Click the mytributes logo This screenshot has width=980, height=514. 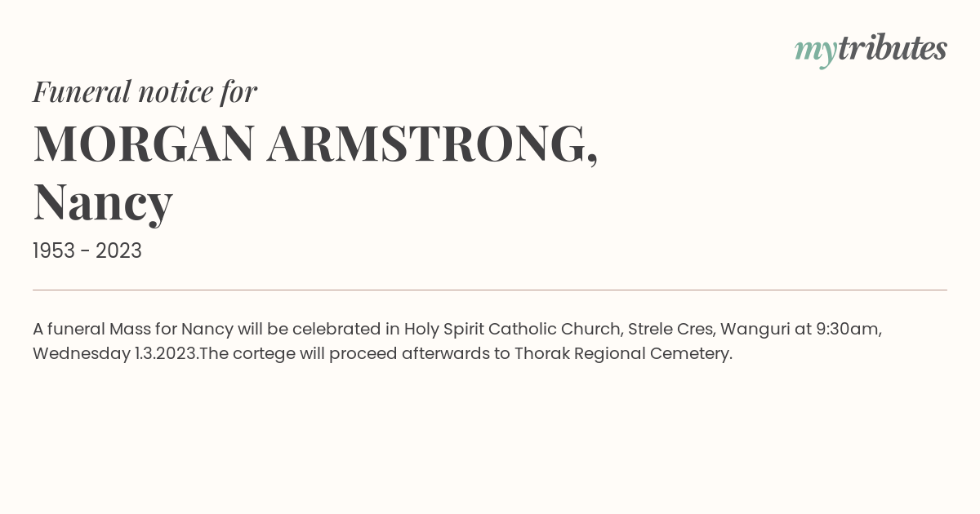[x=871, y=50]
